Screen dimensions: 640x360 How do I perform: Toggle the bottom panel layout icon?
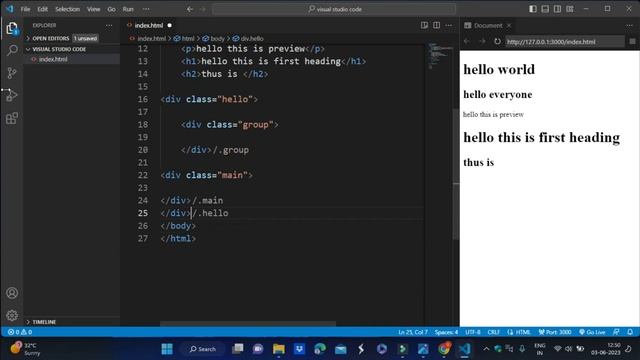coord(545,9)
